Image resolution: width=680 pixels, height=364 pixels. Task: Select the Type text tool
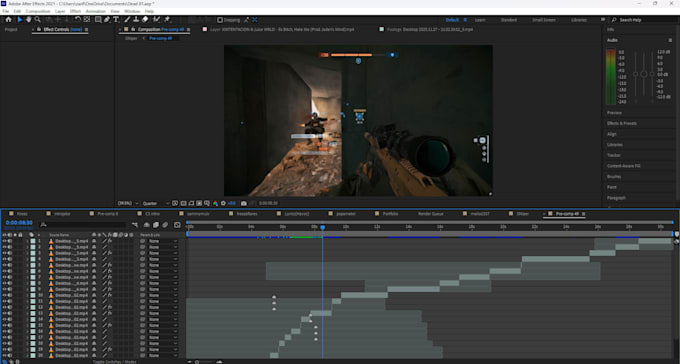click(x=116, y=20)
